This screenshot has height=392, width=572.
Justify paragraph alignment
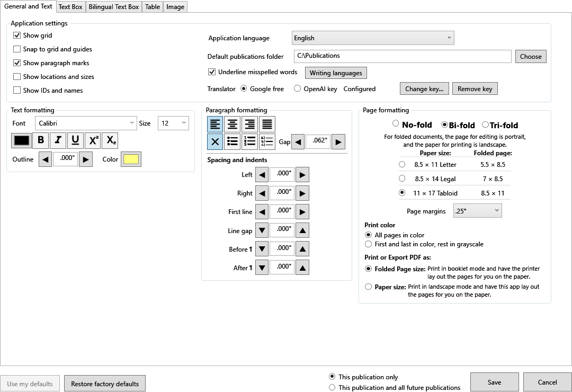[x=267, y=124]
